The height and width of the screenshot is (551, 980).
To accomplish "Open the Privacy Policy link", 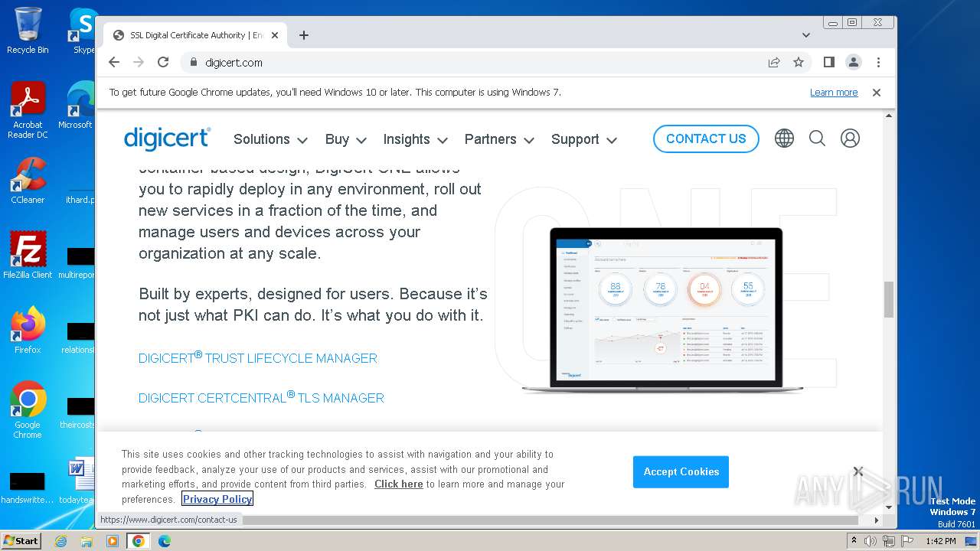I will [217, 499].
